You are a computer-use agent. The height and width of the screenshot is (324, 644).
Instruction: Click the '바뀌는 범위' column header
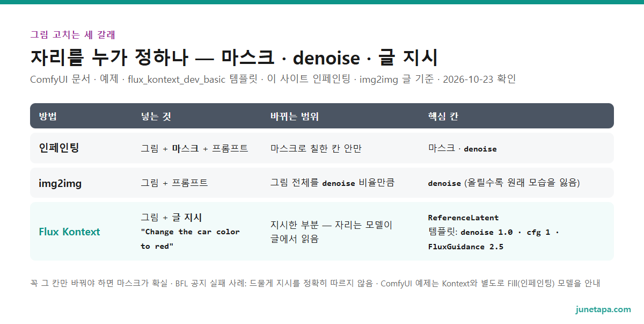click(295, 116)
